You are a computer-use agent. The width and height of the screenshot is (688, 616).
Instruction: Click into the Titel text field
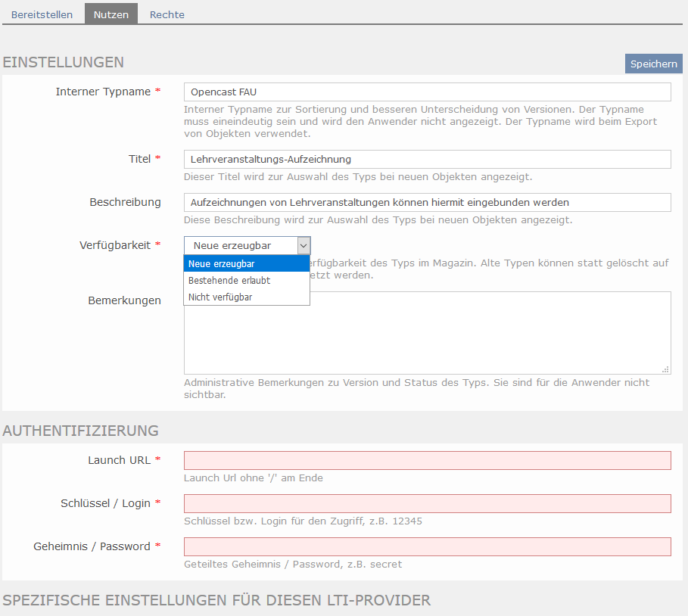point(427,159)
